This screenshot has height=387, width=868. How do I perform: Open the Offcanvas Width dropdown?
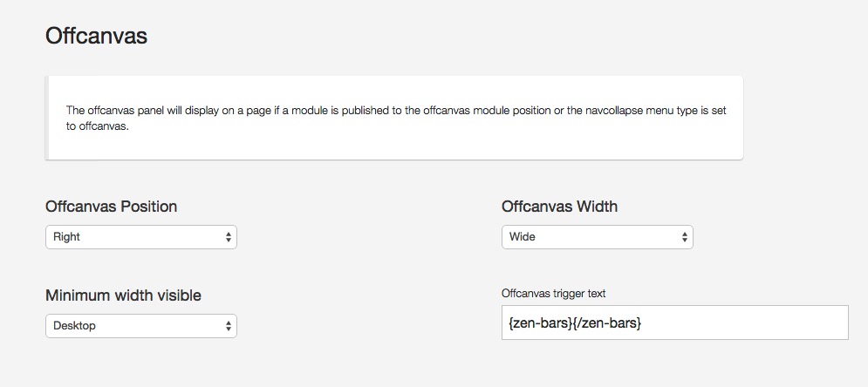tap(597, 236)
